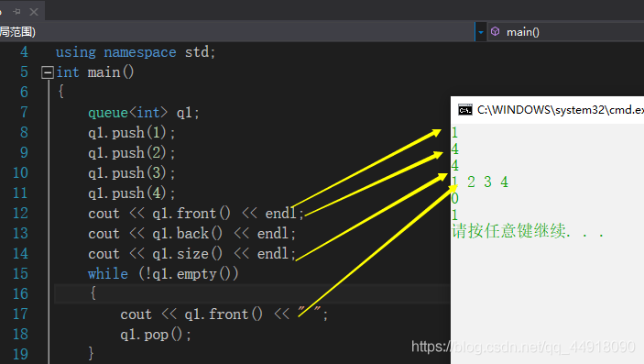Click the 'q1.size()' output line
This screenshot has height=364, width=644.
[191, 254]
